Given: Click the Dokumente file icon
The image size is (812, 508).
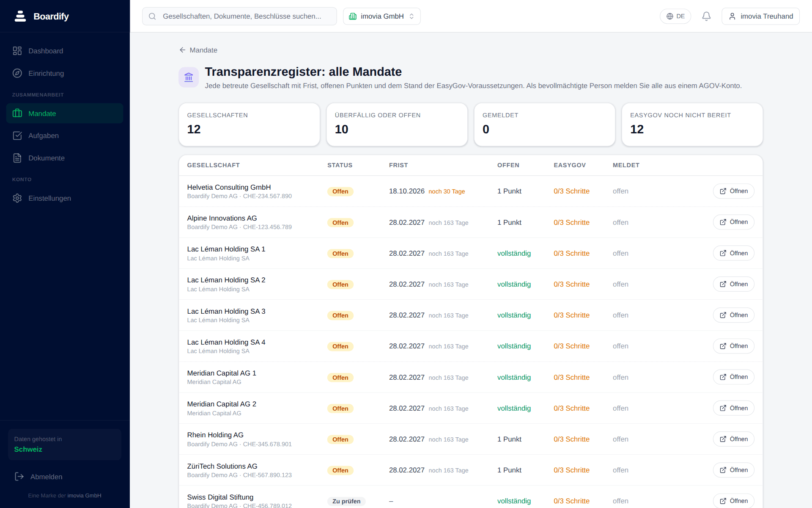Looking at the screenshot, I should (17, 158).
